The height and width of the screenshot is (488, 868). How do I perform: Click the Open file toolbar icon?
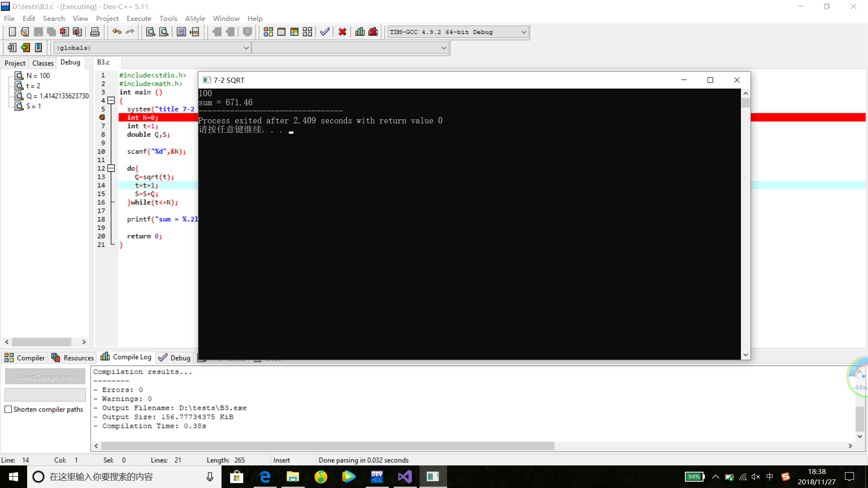pos(25,32)
